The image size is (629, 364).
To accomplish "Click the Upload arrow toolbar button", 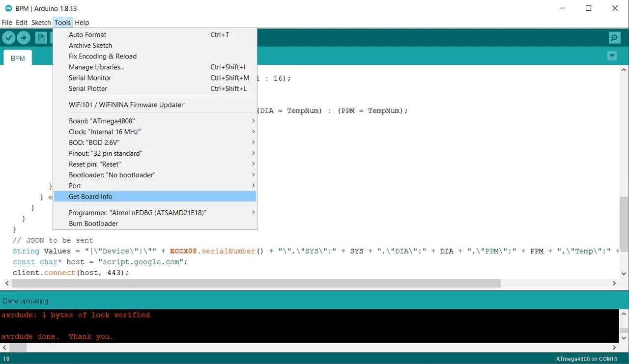I will pyautogui.click(x=24, y=38).
